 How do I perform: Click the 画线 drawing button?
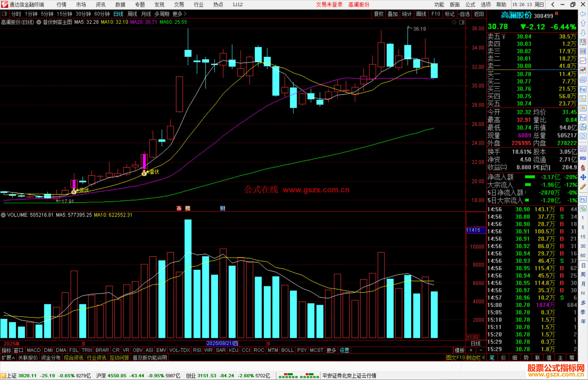(421, 14)
